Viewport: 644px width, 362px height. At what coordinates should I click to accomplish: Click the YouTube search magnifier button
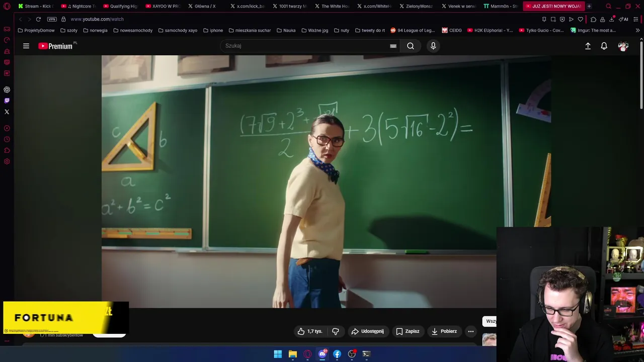click(411, 46)
